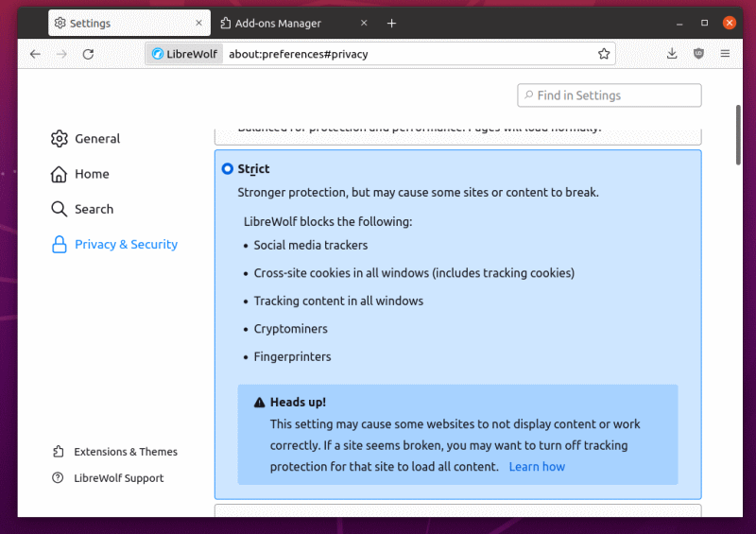Viewport: 756px width, 534px height.
Task: Go back using the back arrow
Action: tap(35, 54)
